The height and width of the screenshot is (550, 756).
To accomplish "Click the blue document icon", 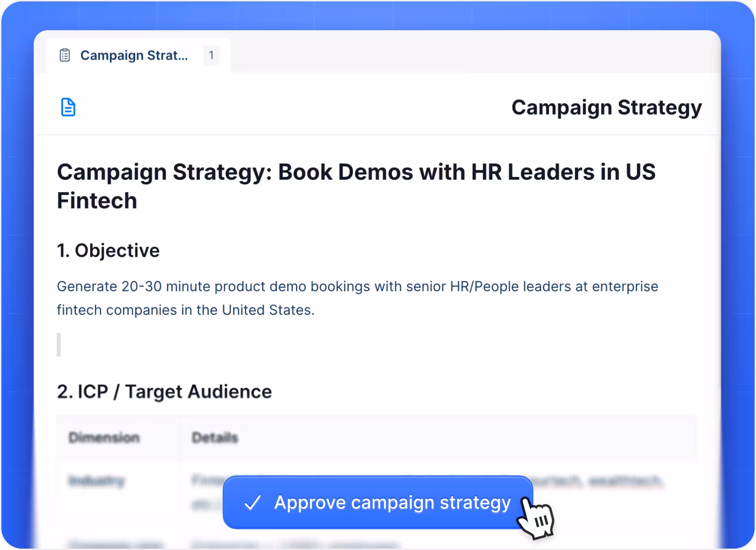I will tap(68, 107).
